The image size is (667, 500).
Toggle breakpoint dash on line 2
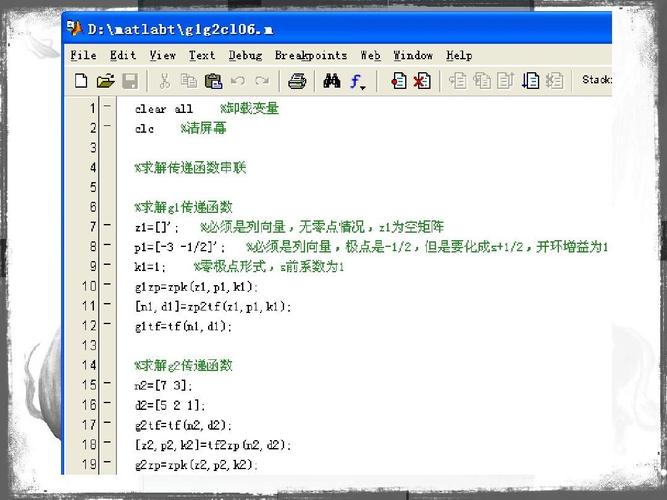[x=107, y=126]
